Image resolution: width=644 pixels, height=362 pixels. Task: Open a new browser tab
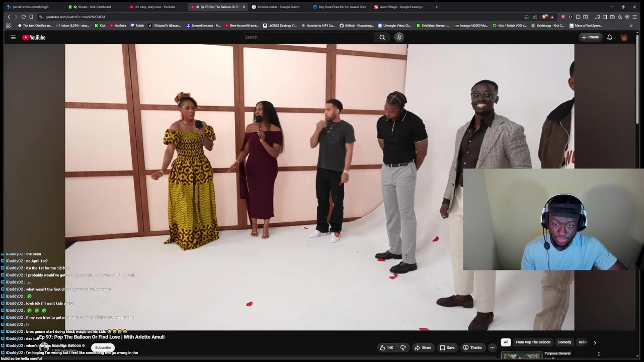point(436,7)
